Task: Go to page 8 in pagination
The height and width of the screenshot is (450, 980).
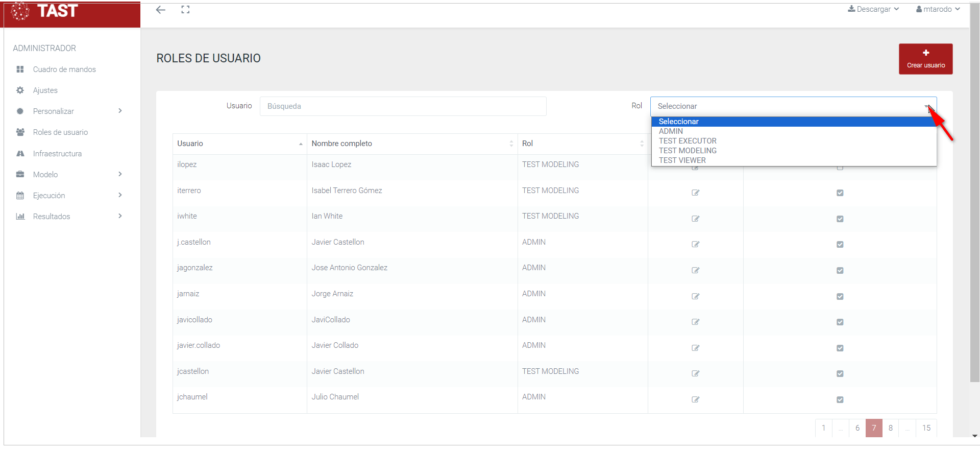Action: click(x=890, y=428)
